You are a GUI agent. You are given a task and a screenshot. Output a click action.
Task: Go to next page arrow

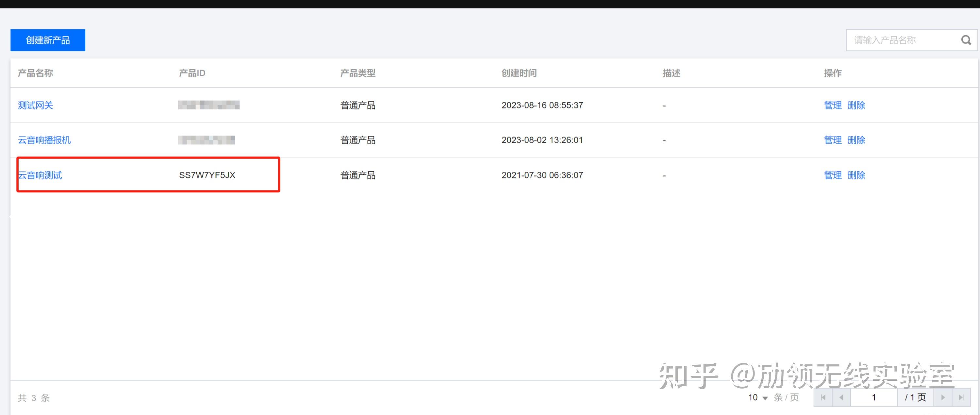click(943, 397)
